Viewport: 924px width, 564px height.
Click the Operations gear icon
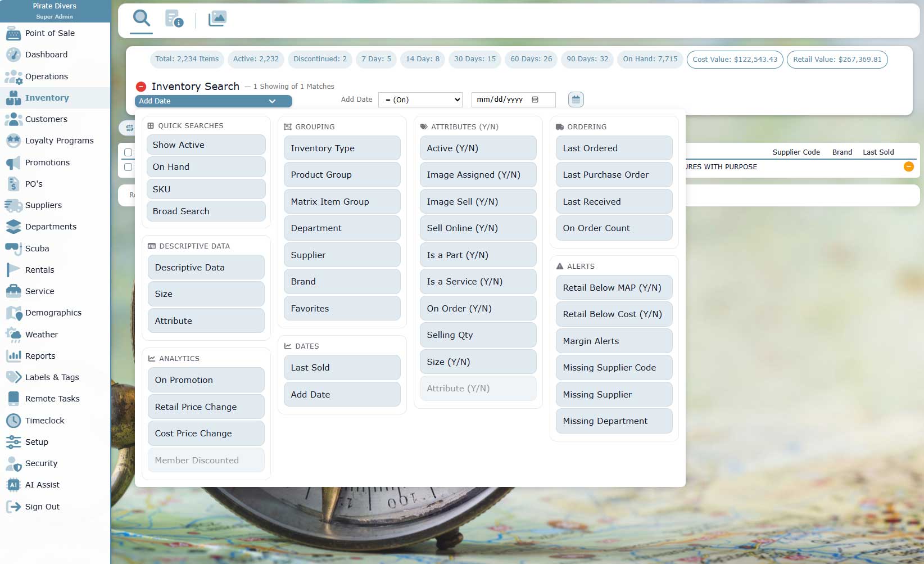pos(13,76)
